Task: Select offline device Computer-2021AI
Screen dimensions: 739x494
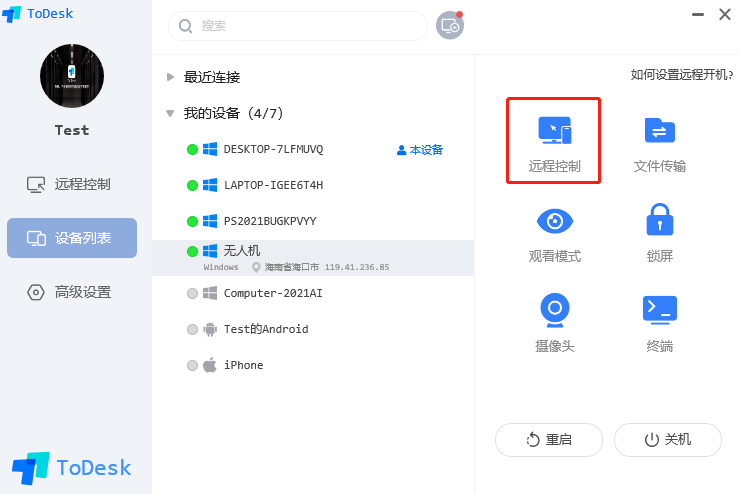Action: [313, 293]
